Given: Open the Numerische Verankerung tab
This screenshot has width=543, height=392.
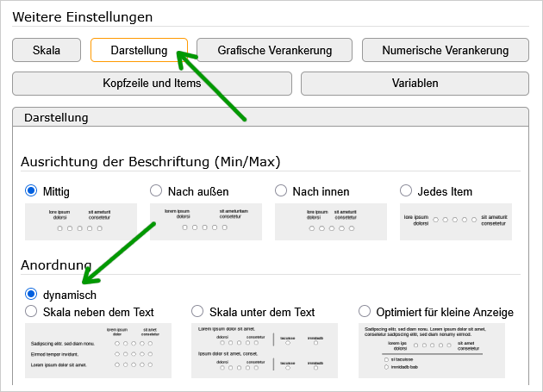Looking at the screenshot, I should [x=446, y=50].
